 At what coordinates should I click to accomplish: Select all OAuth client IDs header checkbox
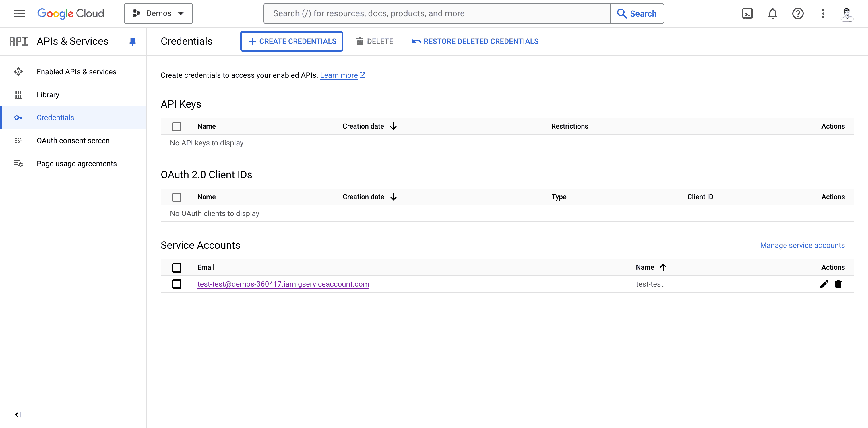coord(177,197)
